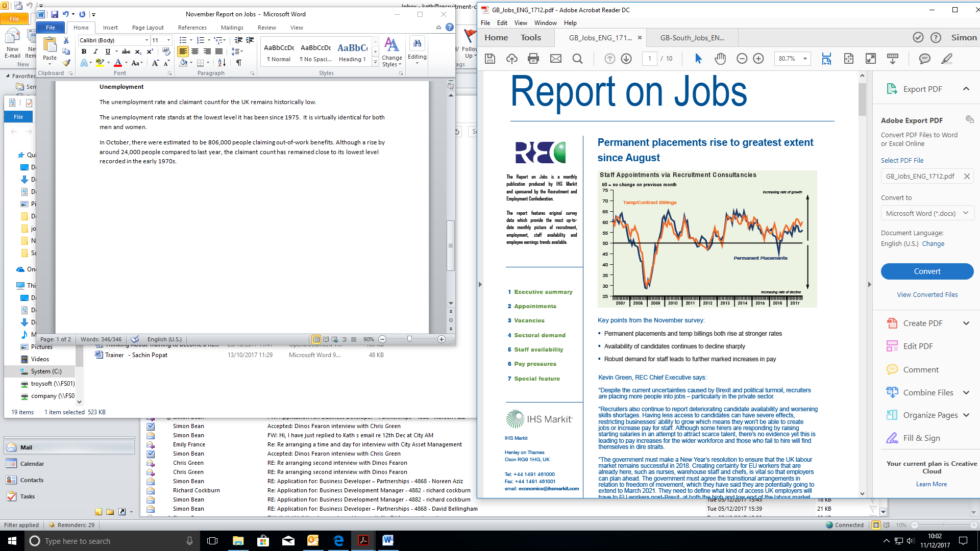Open the Convert to Microsoft Word dropdown
This screenshot has height=551, width=980.
pos(927,213)
